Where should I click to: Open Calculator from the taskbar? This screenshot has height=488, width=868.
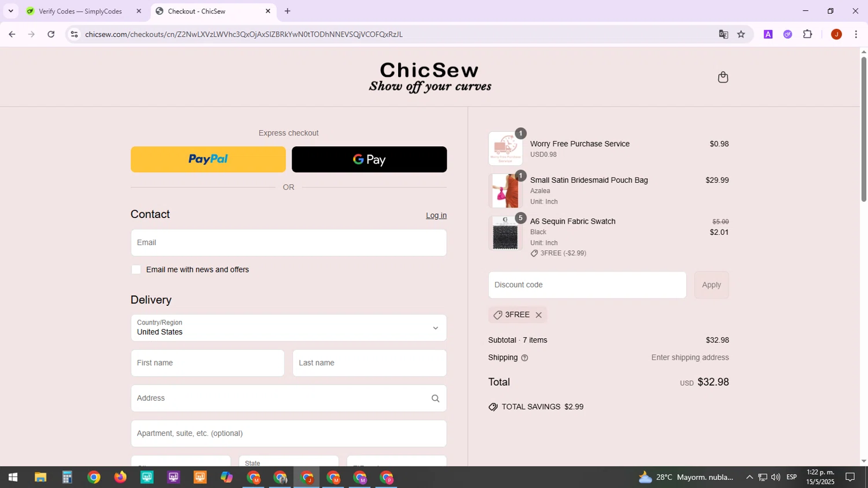[67, 478]
